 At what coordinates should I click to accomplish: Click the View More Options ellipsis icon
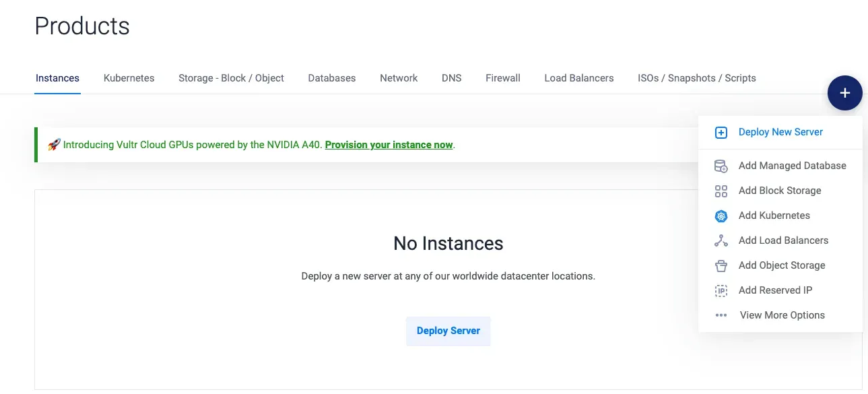pyautogui.click(x=721, y=315)
